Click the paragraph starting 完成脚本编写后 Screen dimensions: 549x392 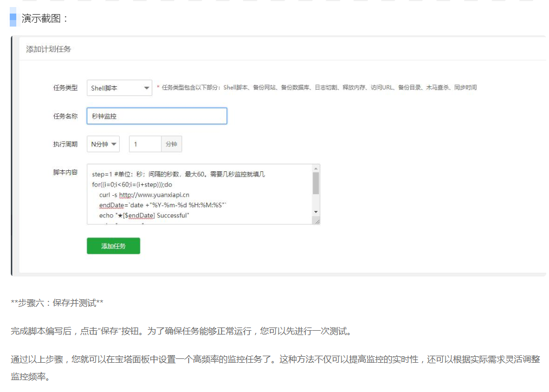182,331
